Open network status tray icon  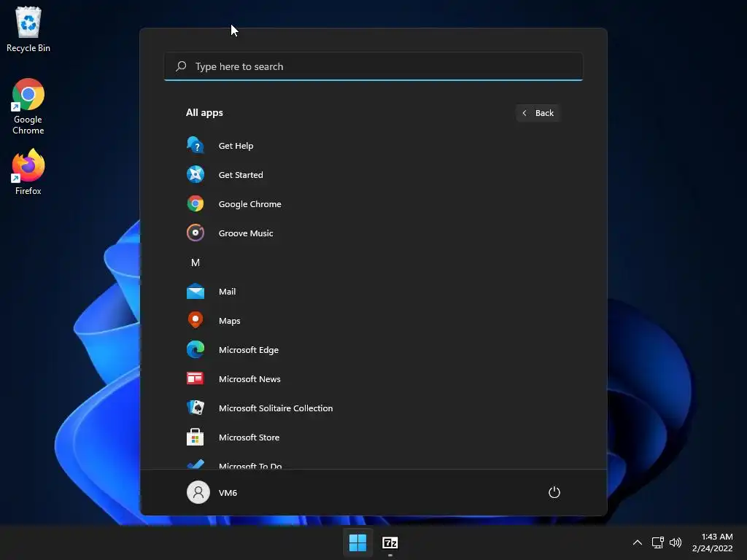[x=658, y=542]
